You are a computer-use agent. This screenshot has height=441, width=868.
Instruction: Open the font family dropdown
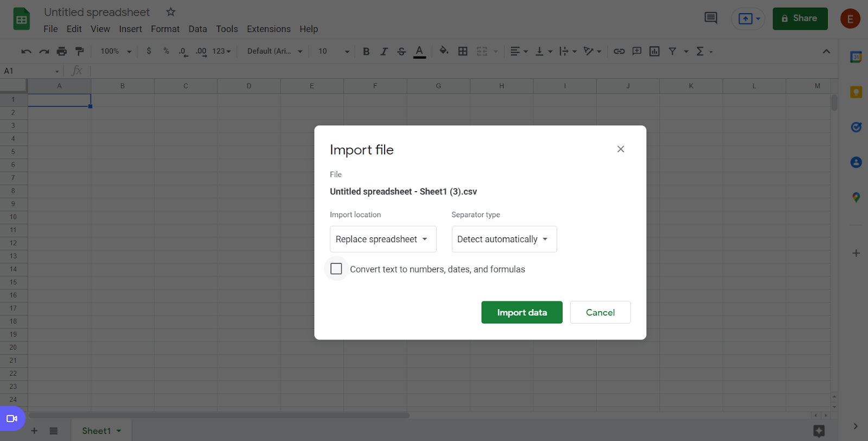[x=275, y=51]
